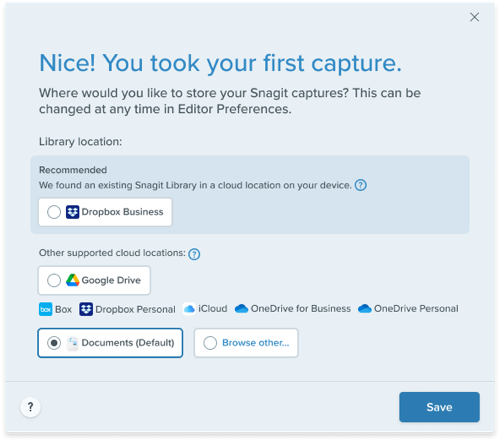Select the Dropbox Business radio button

[54, 212]
